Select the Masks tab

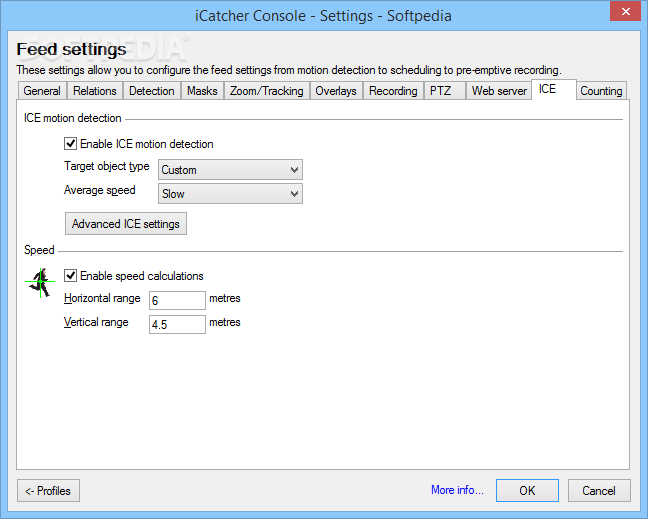click(202, 91)
